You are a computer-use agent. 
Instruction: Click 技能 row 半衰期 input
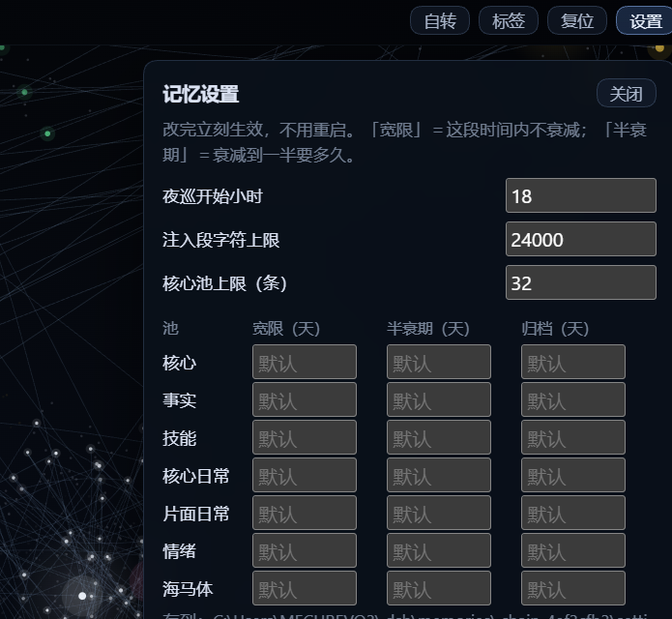tap(439, 437)
